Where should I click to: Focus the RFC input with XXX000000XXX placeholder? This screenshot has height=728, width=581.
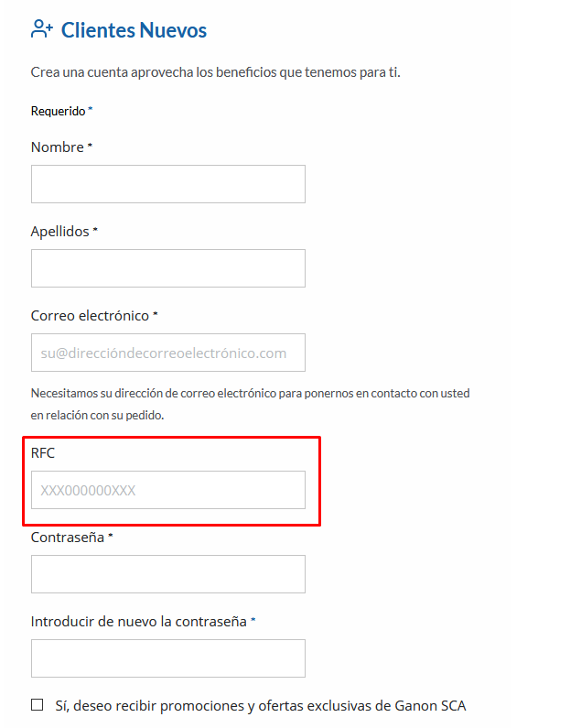coord(168,490)
